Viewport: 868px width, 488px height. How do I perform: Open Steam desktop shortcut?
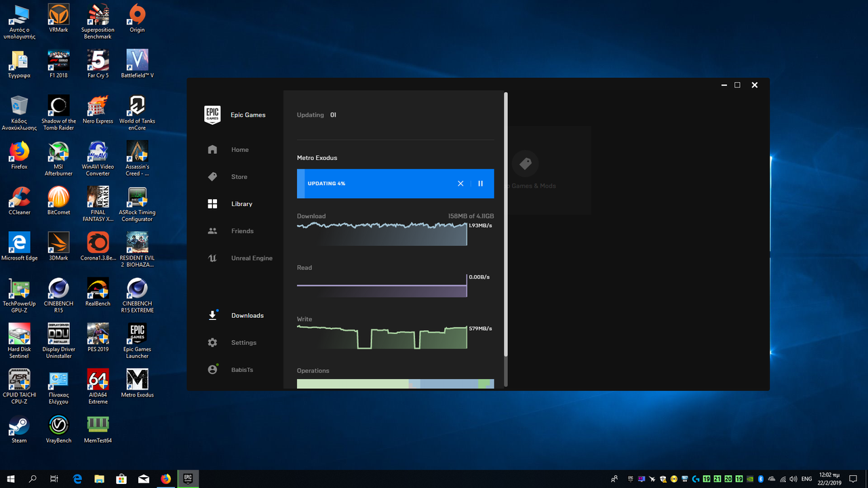19,428
